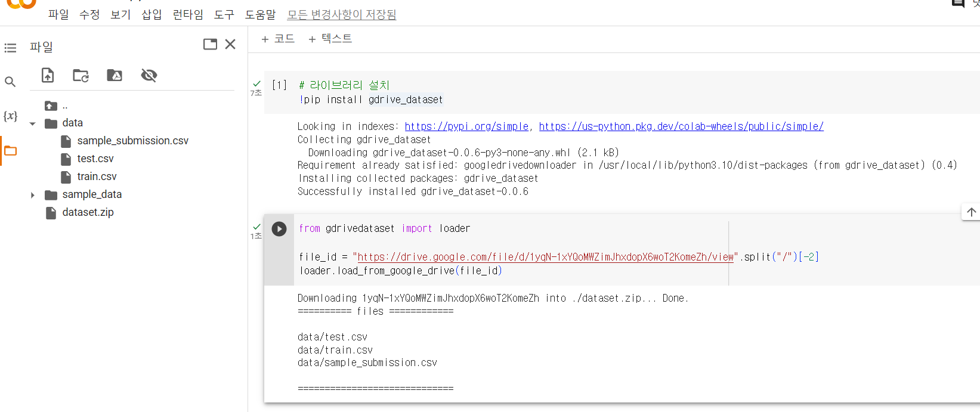Image resolution: width=980 pixels, height=412 pixels.
Task: Open the 보기 menu
Action: [120, 14]
